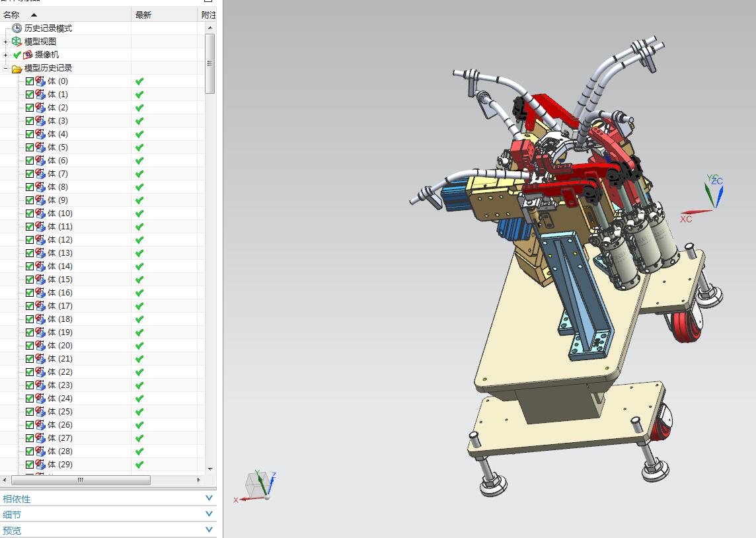This screenshot has width=756, height=538.
Task: Open the 预览 section header
Action: (x=108, y=530)
